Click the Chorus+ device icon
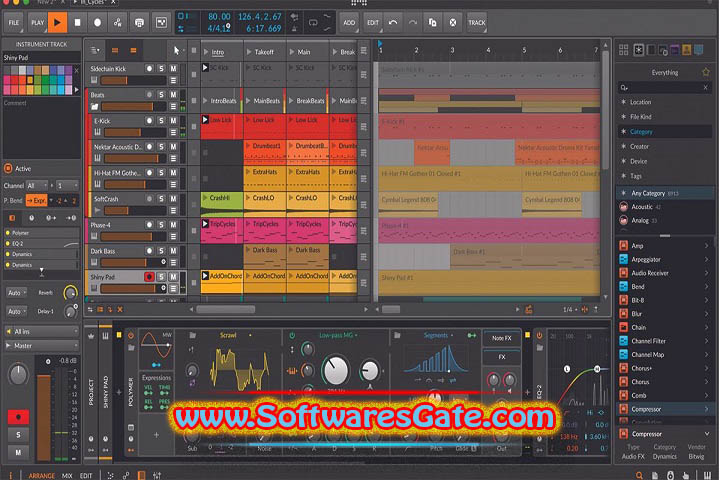 (x=624, y=368)
